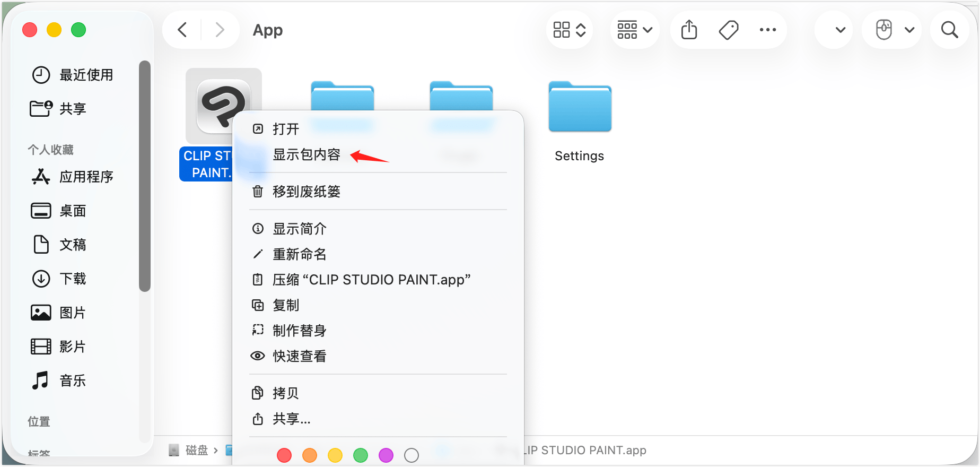This screenshot has width=980, height=467.
Task: Open 下载 in the sidebar
Action: pos(73,279)
